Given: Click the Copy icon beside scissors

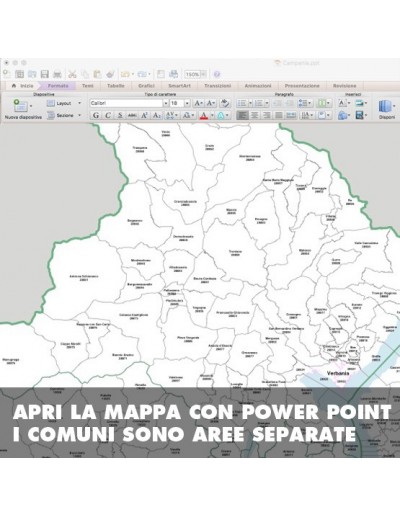Looking at the screenshot, I should pos(85,74).
